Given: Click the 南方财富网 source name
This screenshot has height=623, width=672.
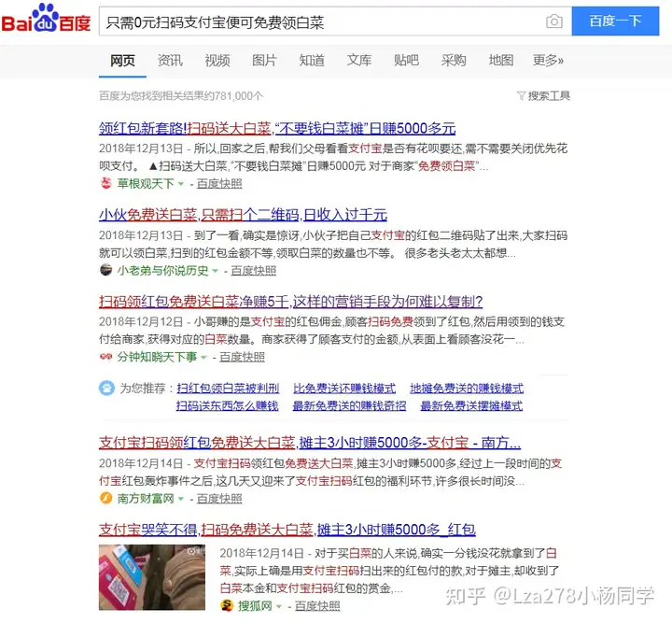Looking at the screenshot, I should pos(146,499).
